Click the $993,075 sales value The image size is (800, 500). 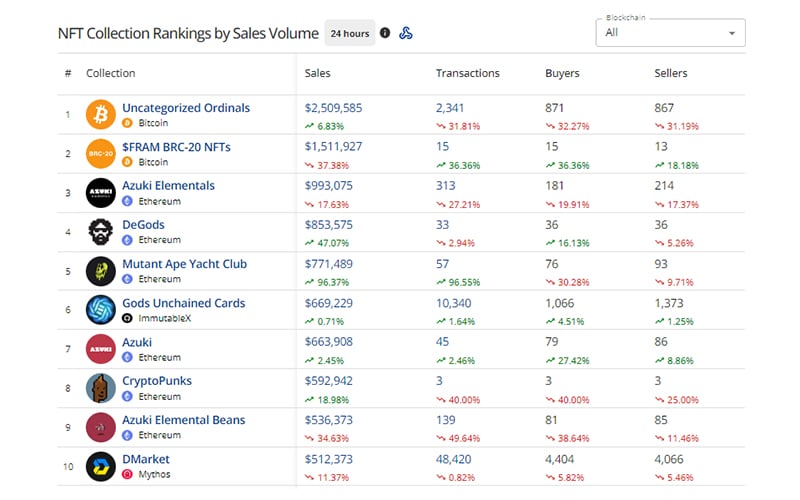pos(329,186)
